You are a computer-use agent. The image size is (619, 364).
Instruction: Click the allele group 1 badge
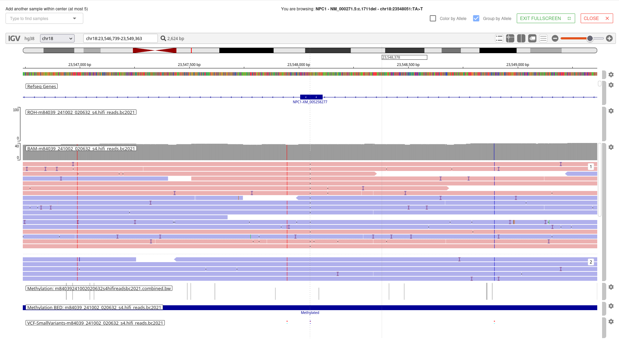pos(591,167)
